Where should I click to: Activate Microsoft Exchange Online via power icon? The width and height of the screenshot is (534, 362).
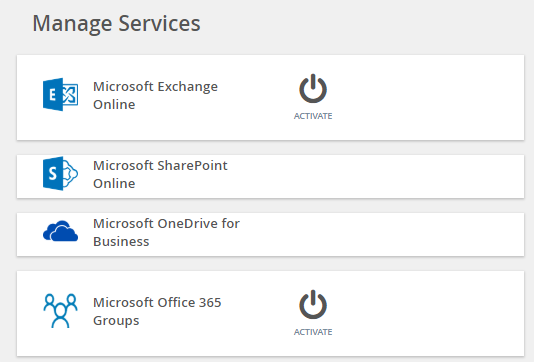[x=313, y=89]
